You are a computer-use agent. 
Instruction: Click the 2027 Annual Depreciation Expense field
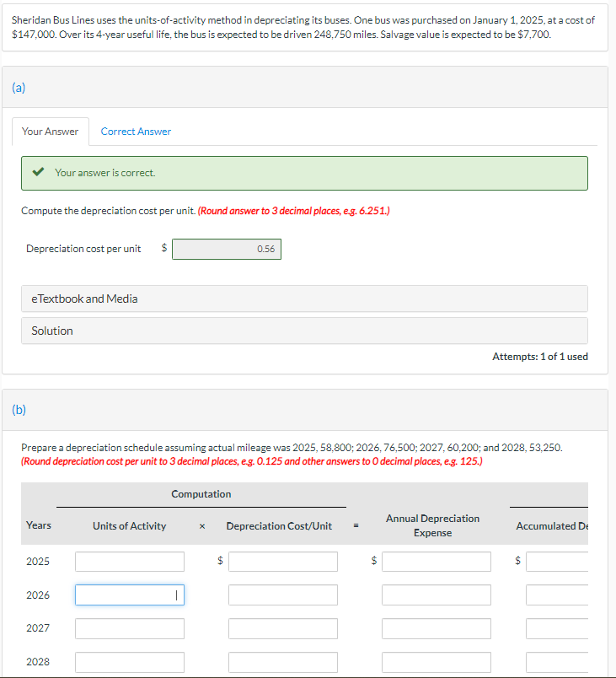437,628
